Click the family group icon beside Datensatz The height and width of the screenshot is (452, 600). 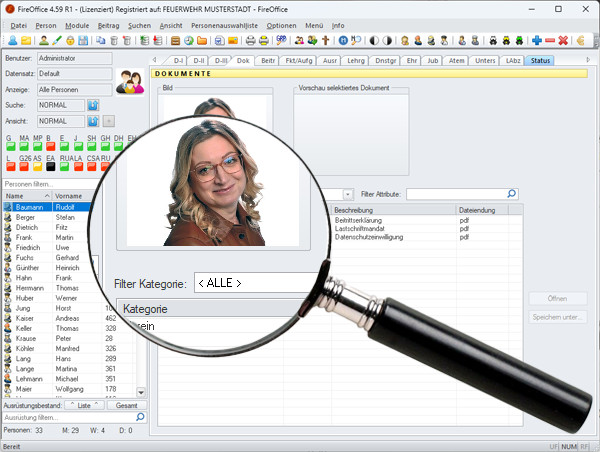129,82
